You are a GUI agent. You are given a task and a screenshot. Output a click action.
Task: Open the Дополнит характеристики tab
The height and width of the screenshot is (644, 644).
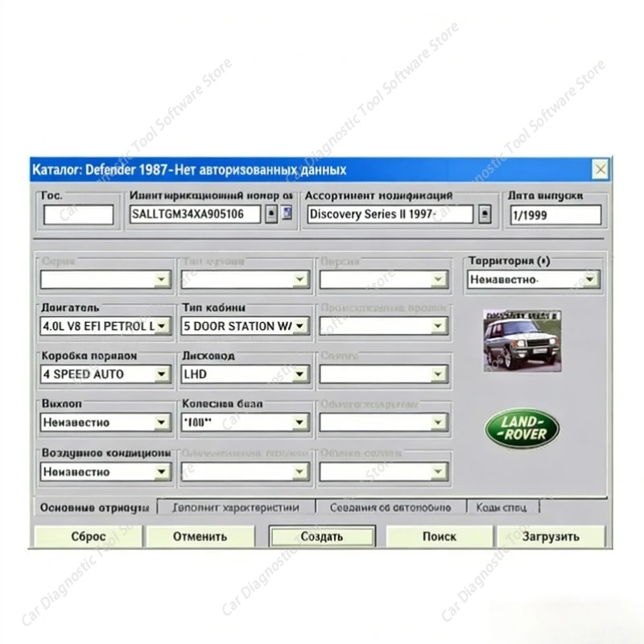236,508
